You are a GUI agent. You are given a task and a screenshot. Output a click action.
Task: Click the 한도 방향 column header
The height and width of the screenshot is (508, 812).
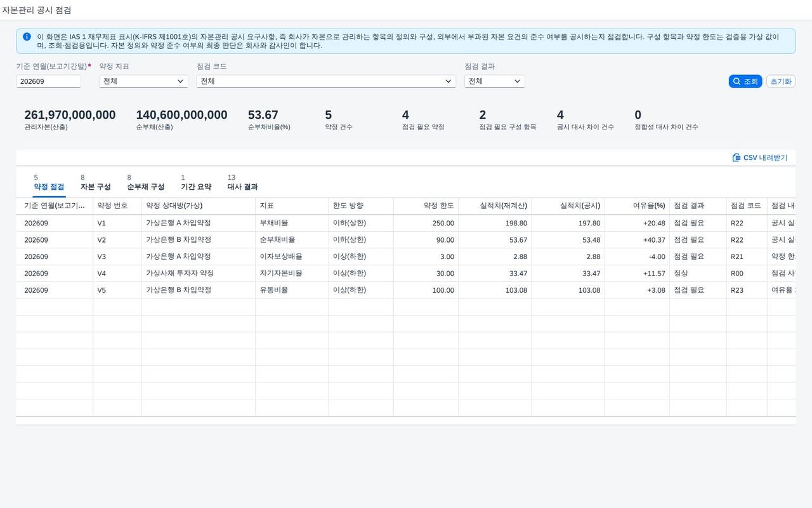(361, 206)
